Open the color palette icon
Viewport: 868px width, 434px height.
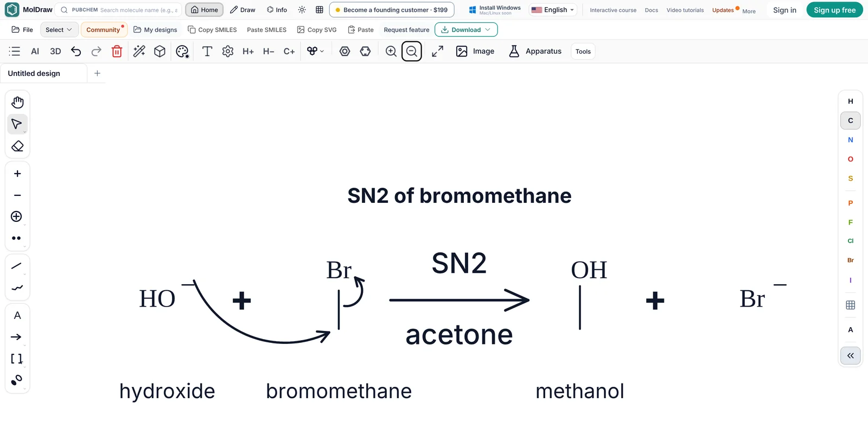click(182, 52)
